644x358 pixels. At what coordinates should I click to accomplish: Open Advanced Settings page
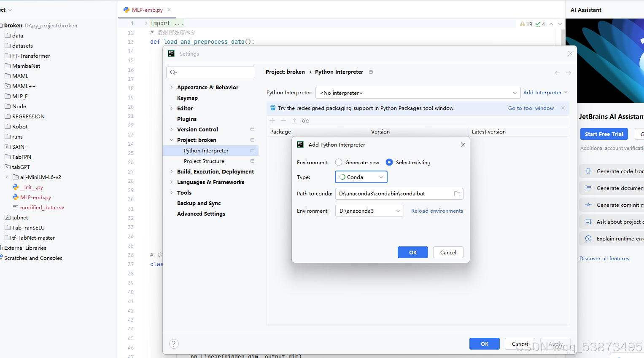point(201,214)
